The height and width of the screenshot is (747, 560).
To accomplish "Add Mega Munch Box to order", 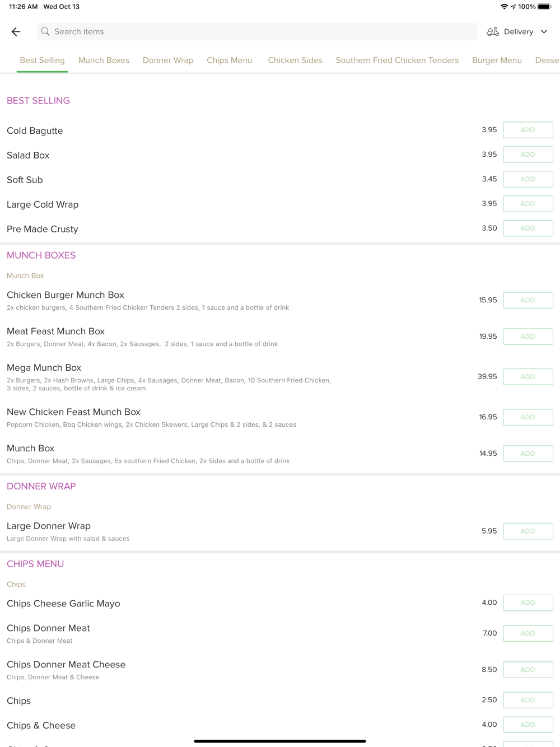I will coord(528,377).
